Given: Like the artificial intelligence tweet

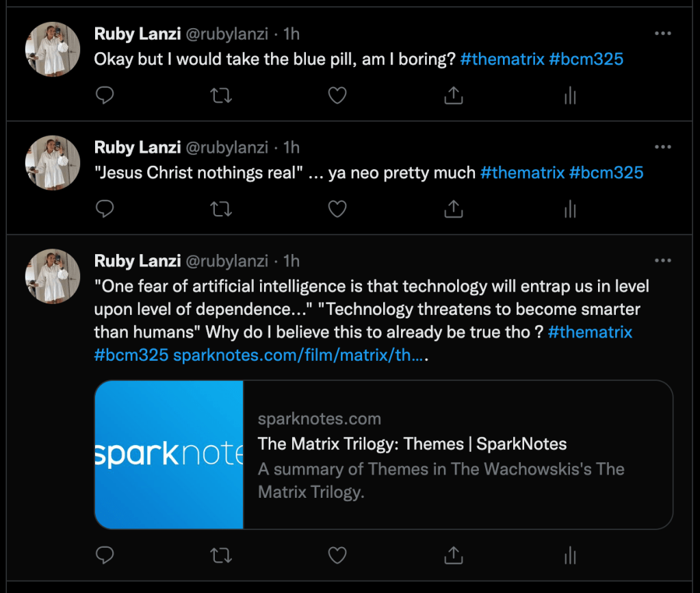Looking at the screenshot, I should tap(337, 555).
